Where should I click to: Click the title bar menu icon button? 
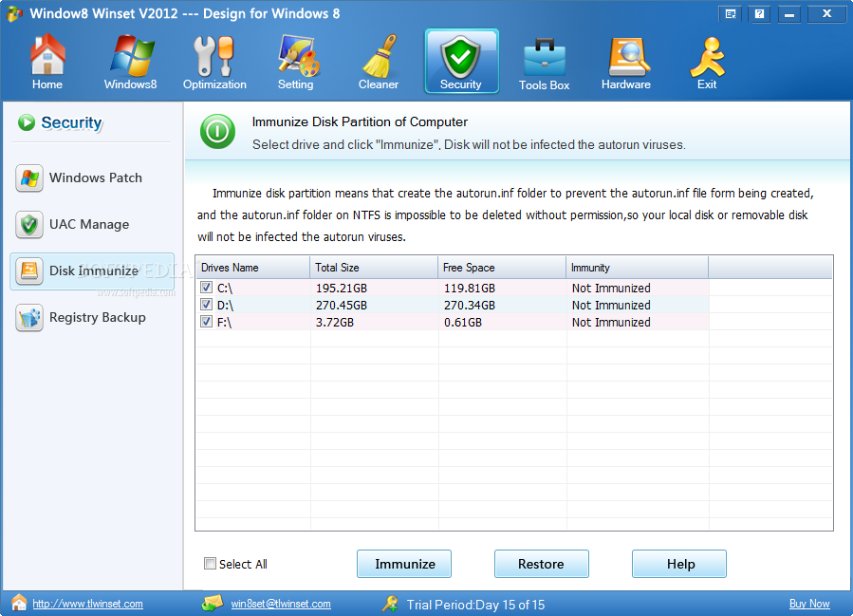click(732, 14)
